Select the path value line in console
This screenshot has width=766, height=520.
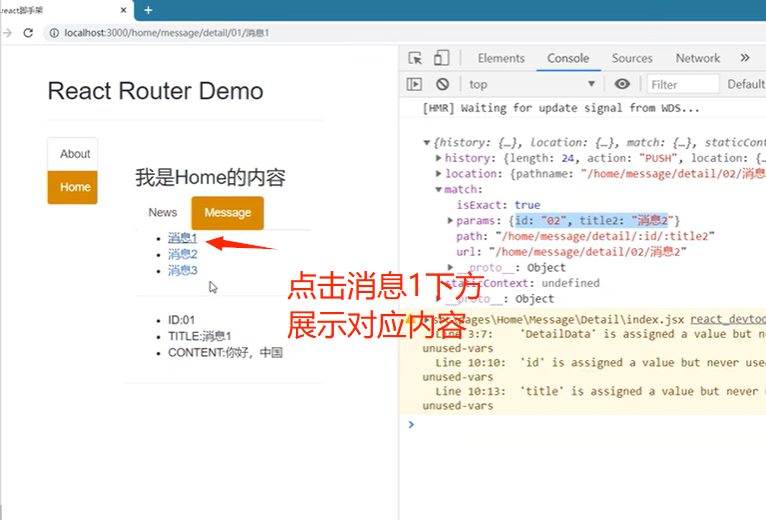coord(585,236)
